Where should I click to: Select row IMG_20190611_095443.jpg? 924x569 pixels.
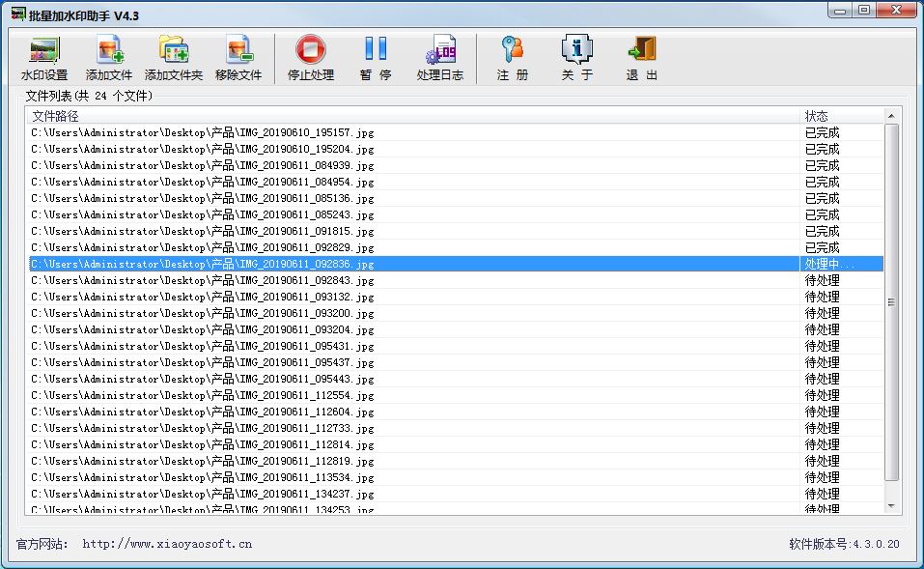456,379
